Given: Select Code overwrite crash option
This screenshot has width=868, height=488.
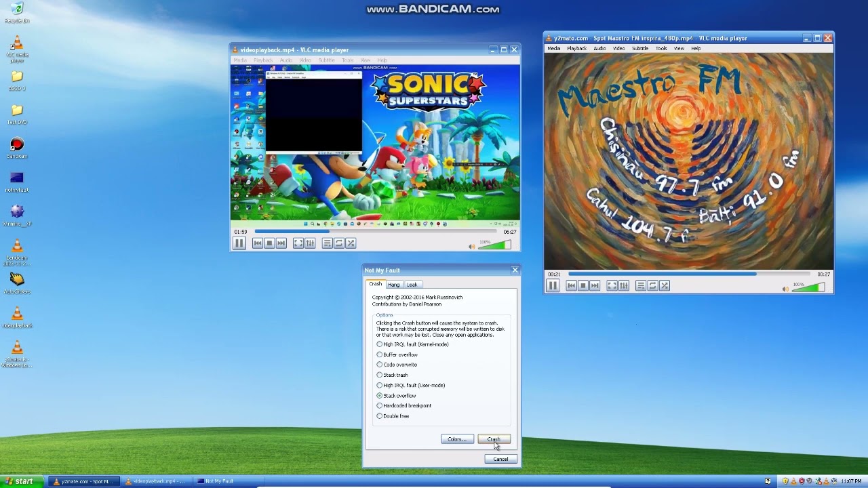Looking at the screenshot, I should [x=397, y=365].
